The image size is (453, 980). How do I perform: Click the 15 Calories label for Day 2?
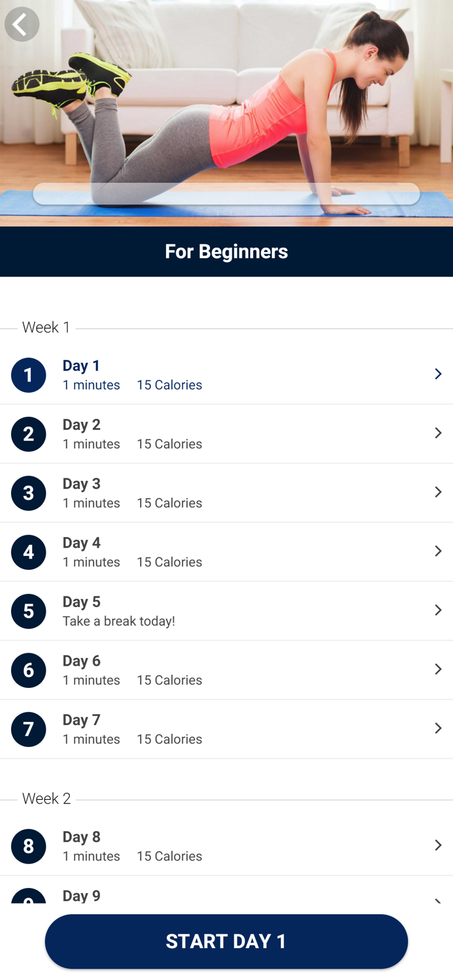[x=169, y=444]
